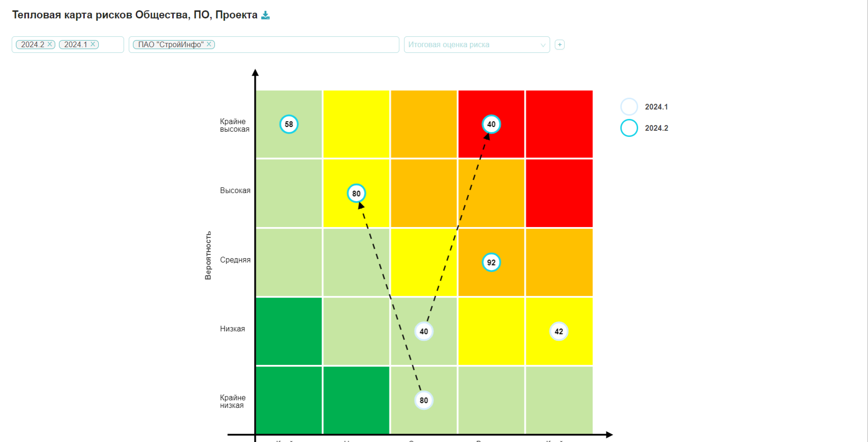This screenshot has width=868, height=442.
Task: Select risk bubble 80 in yellow cell
Action: (x=356, y=193)
